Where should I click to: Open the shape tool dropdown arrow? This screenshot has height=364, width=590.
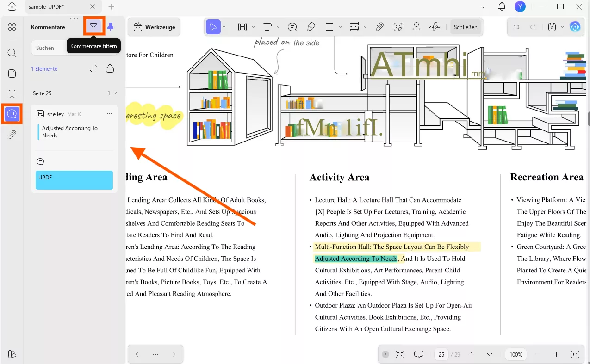click(x=340, y=27)
